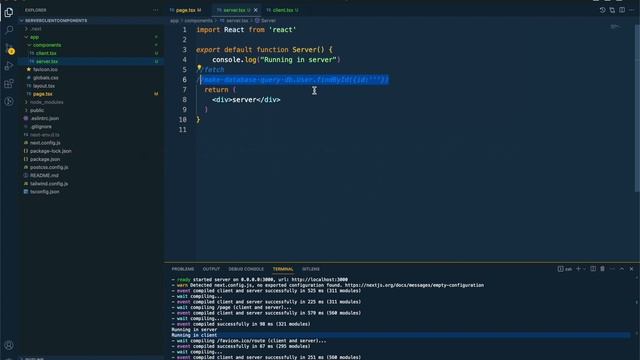The height and width of the screenshot is (360, 640).
Task: Open the PROBLEMS panel tab
Action: coord(183,269)
